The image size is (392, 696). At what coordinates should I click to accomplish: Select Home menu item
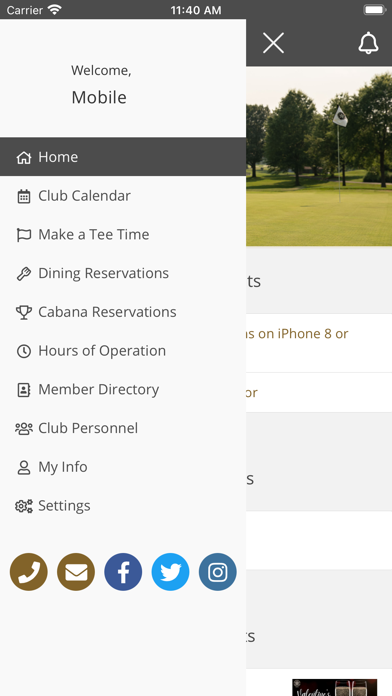123,157
